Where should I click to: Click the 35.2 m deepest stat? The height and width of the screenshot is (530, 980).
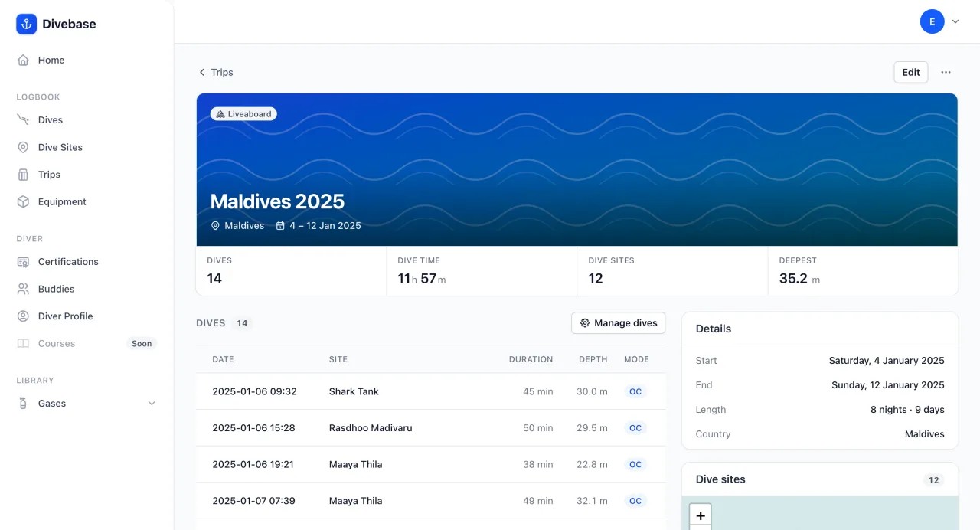[799, 279]
